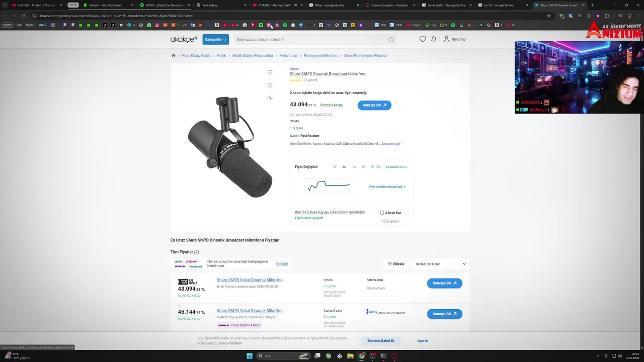Open File Explorer from the taskbar
The height and width of the screenshot is (362, 644).
350,356
